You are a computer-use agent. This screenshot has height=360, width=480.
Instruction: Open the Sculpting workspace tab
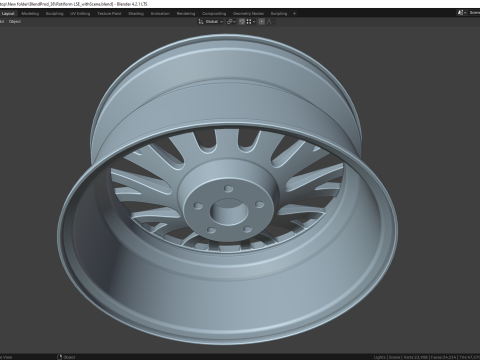(54, 14)
